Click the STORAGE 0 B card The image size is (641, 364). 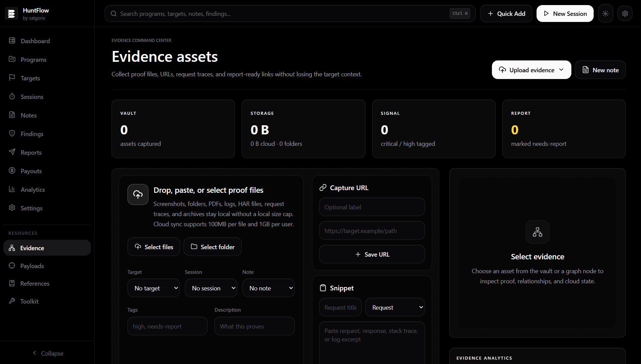click(x=304, y=129)
